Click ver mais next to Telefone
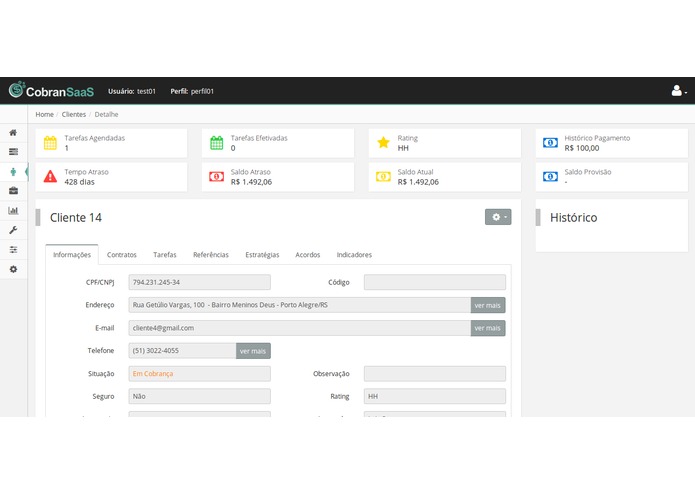The height and width of the screenshot is (494, 695). coord(253,351)
